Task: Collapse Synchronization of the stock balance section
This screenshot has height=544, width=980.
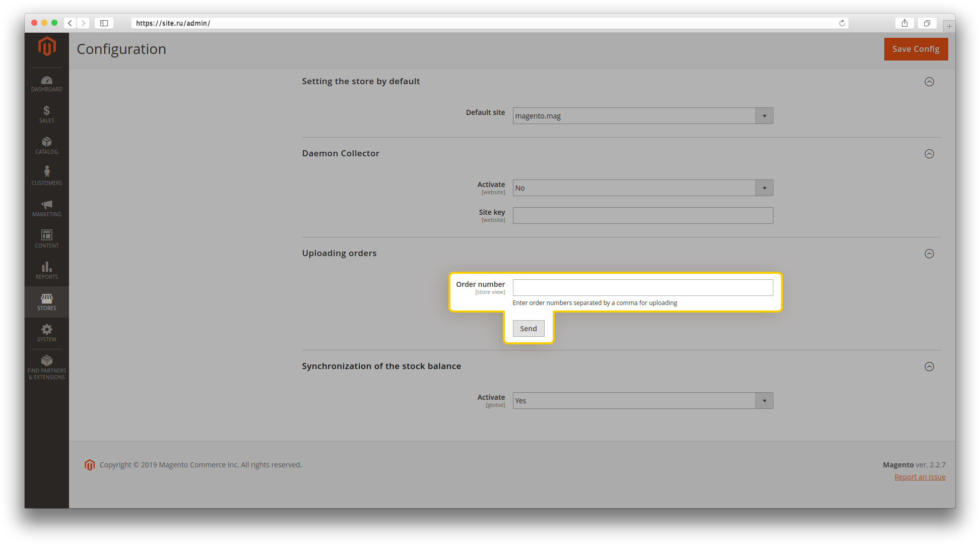Action: (930, 367)
